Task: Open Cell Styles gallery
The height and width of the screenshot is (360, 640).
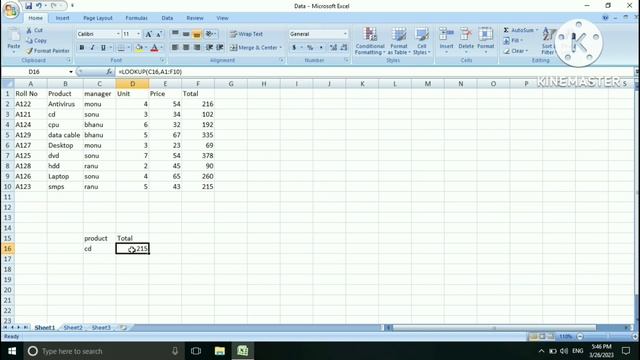Action: pos(422,41)
